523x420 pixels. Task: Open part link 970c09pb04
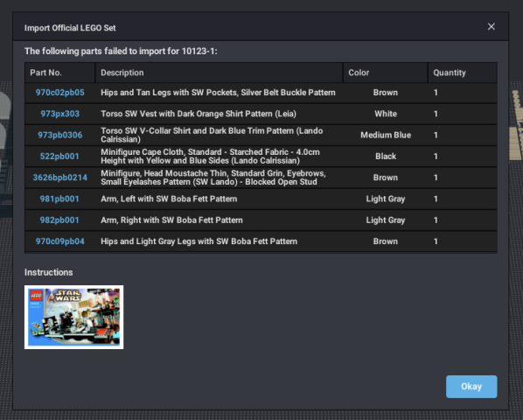[60, 241]
